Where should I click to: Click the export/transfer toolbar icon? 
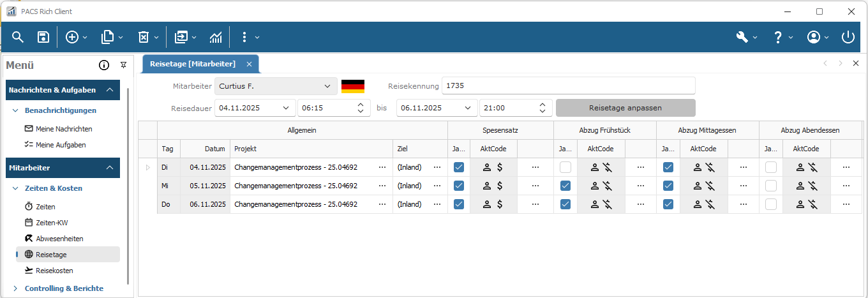[182, 38]
